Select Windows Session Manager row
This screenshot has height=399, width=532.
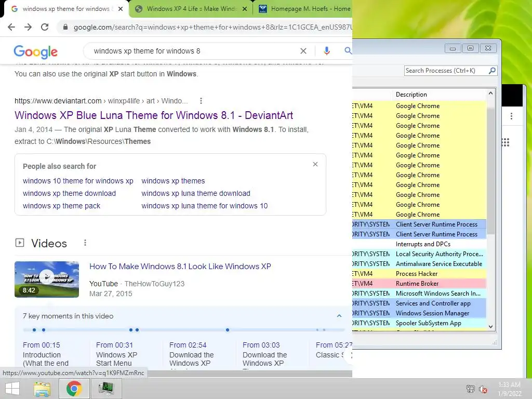(419, 313)
